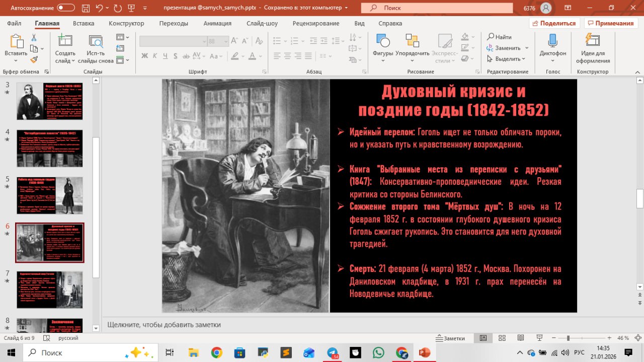
Task: Click the Clear formatting icon
Action: [x=260, y=41]
